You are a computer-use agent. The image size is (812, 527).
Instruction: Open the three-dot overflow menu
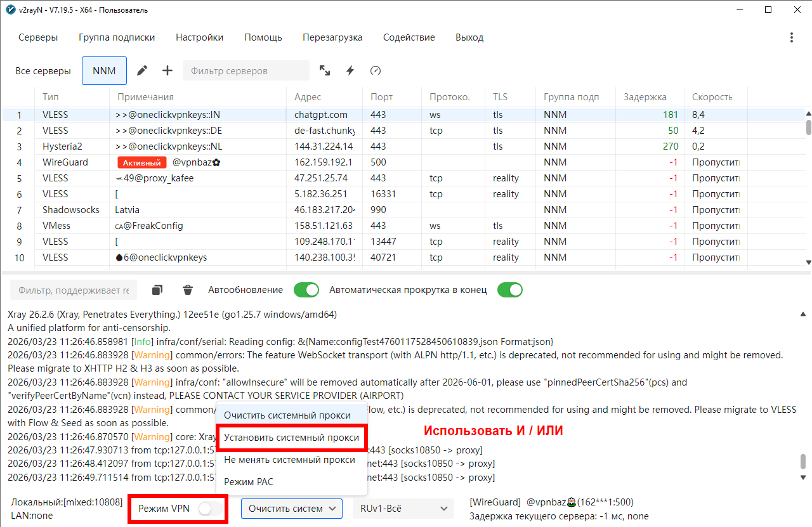point(791,37)
